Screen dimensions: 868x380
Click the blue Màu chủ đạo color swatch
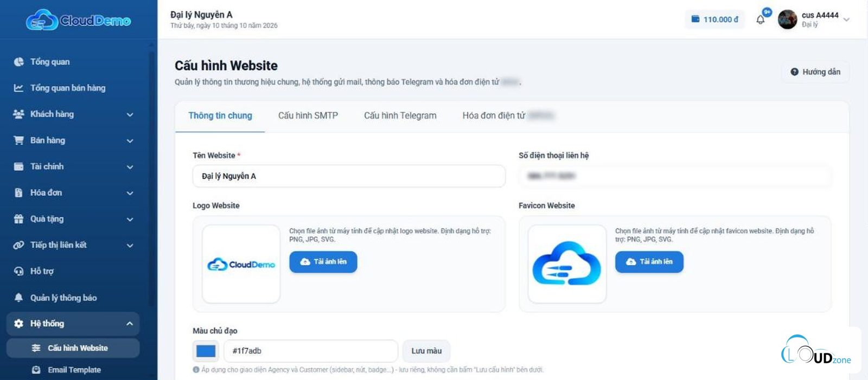click(x=206, y=351)
